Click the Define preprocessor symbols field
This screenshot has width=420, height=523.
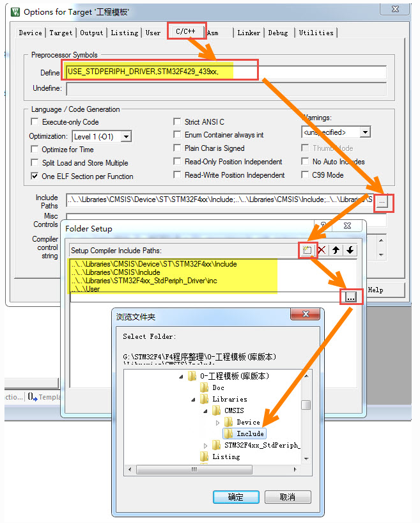click(x=225, y=72)
